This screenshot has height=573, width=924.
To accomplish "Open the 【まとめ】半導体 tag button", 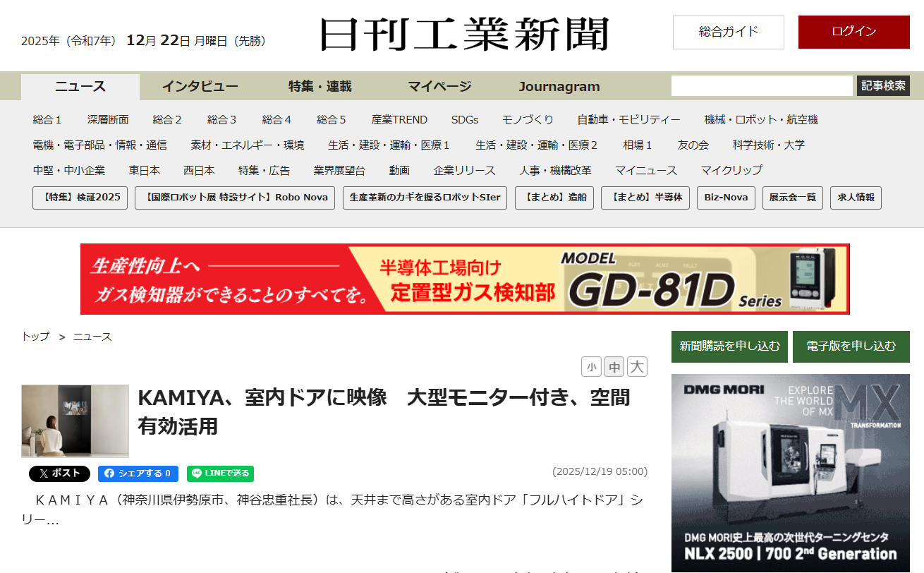I will [645, 198].
